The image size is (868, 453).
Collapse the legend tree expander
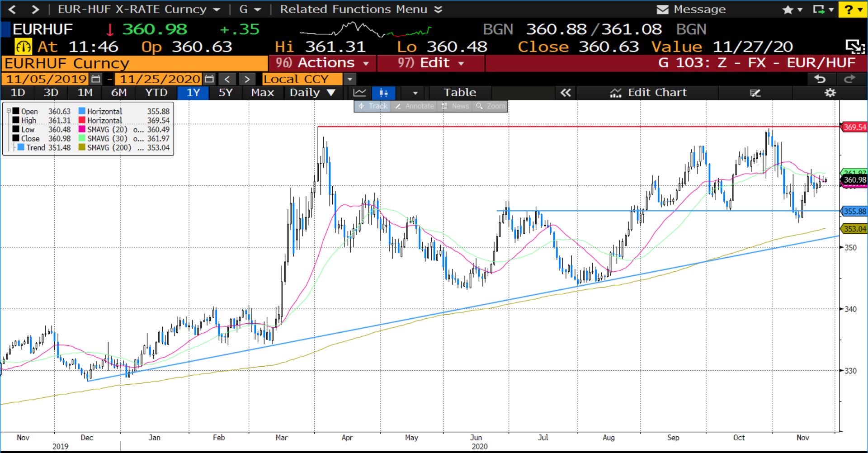(x=8, y=111)
